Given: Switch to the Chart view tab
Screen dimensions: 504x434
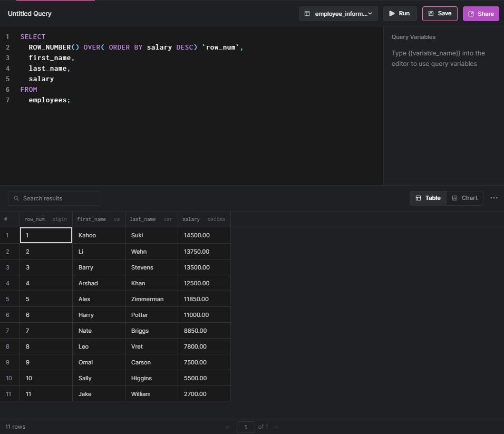Looking at the screenshot, I should [464, 198].
